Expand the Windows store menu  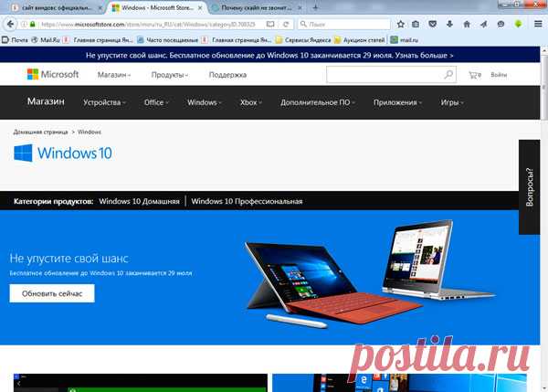coord(204,102)
